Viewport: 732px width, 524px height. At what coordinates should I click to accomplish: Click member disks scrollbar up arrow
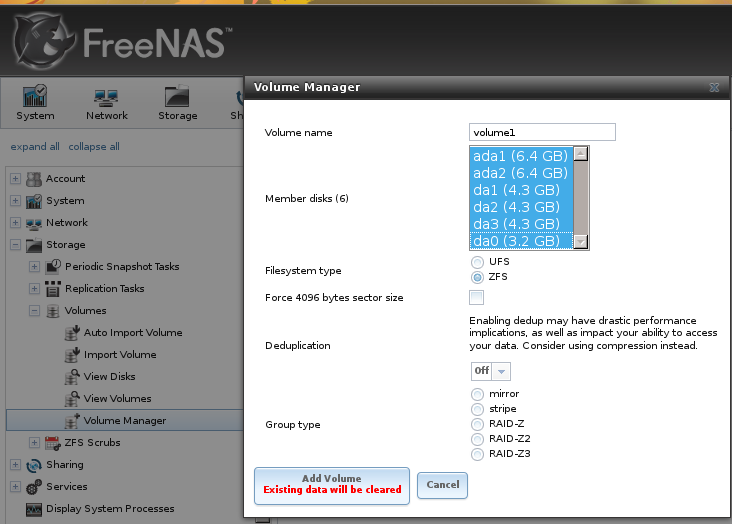click(x=580, y=154)
